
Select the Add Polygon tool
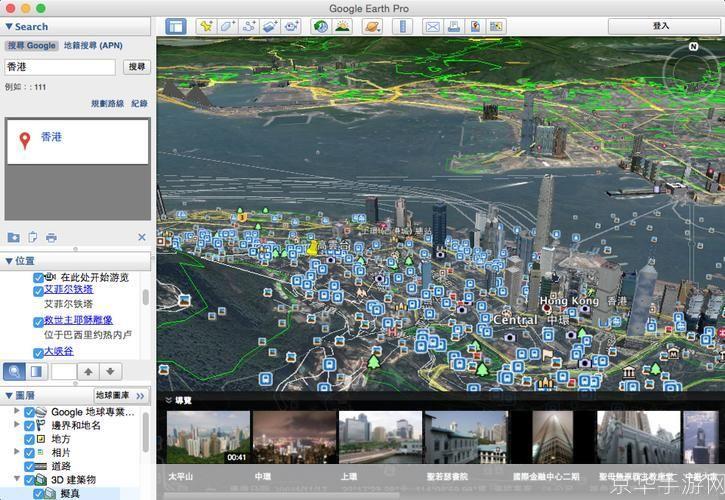click(227, 26)
